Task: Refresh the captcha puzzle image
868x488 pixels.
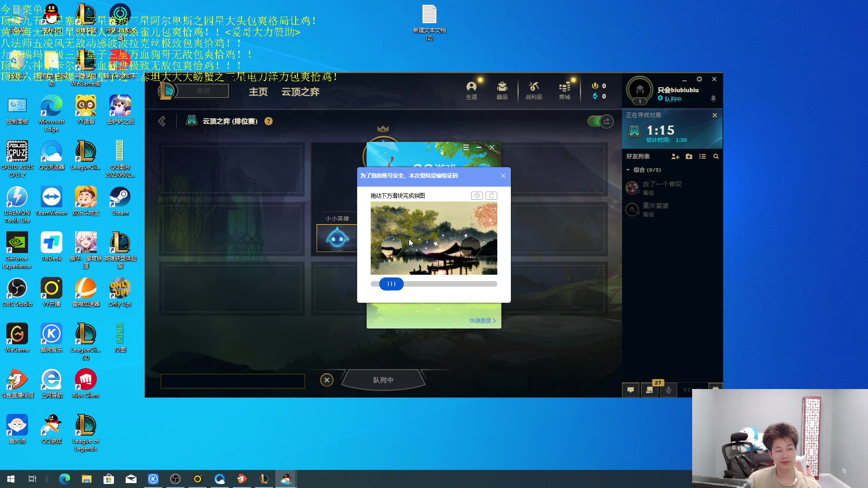Action: click(x=491, y=196)
